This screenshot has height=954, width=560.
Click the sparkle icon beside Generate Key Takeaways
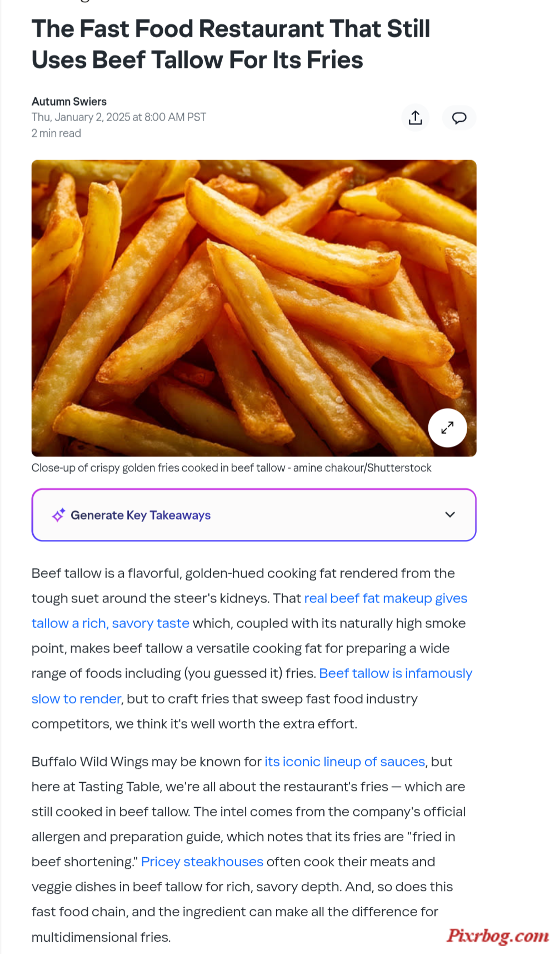[58, 515]
